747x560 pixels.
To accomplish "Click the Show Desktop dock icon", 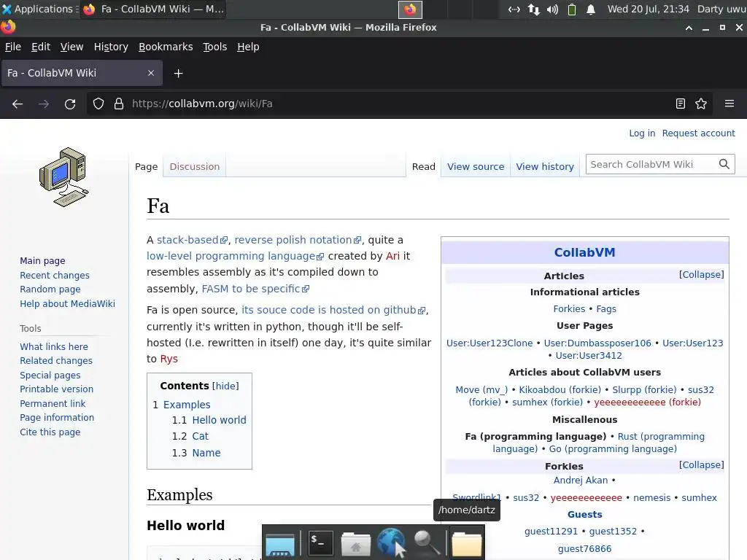I will tap(280, 544).
